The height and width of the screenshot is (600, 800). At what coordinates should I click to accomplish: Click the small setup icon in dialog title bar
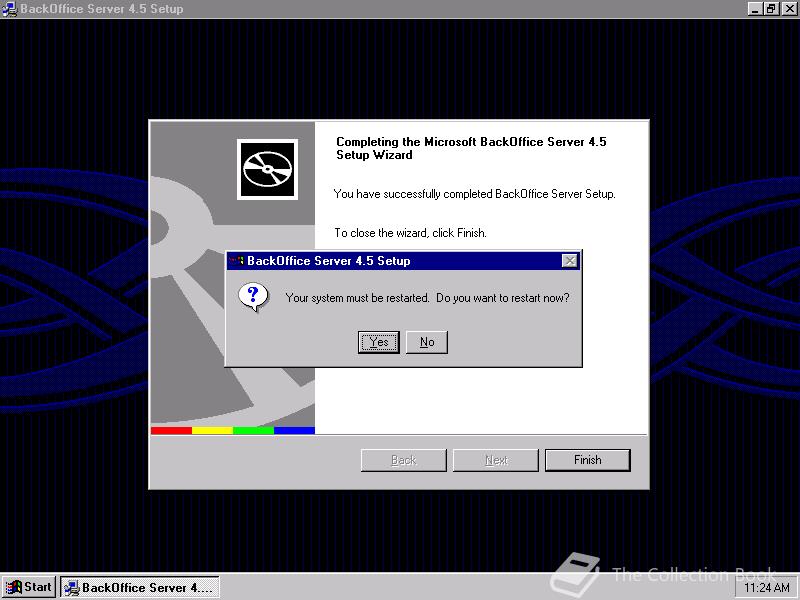click(x=236, y=261)
